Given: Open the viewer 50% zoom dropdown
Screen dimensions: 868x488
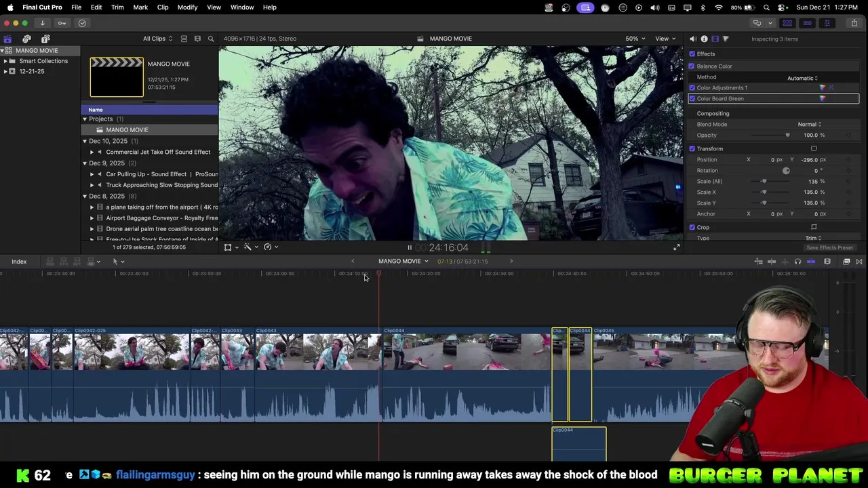Looking at the screenshot, I should (635, 39).
